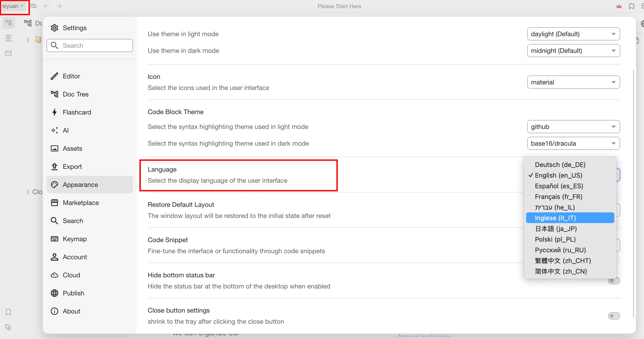This screenshot has height=339, width=644.
Task: Toggle Close button settings switch
Action: pyautogui.click(x=614, y=316)
